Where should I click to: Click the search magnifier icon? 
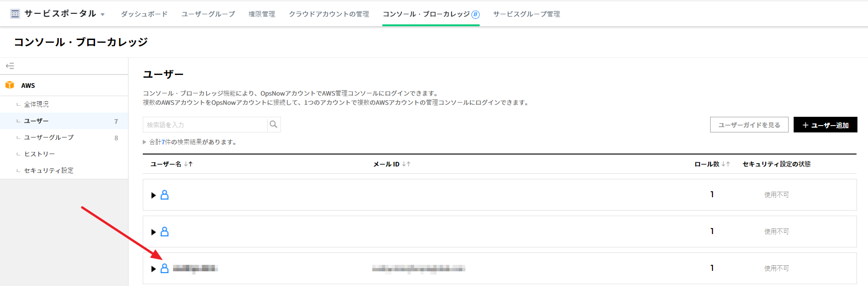274,125
